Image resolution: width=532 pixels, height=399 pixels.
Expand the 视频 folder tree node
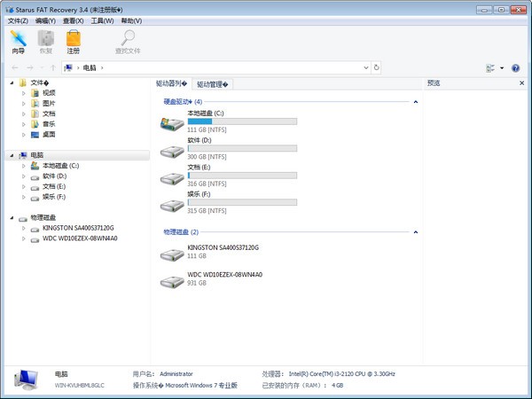24,92
